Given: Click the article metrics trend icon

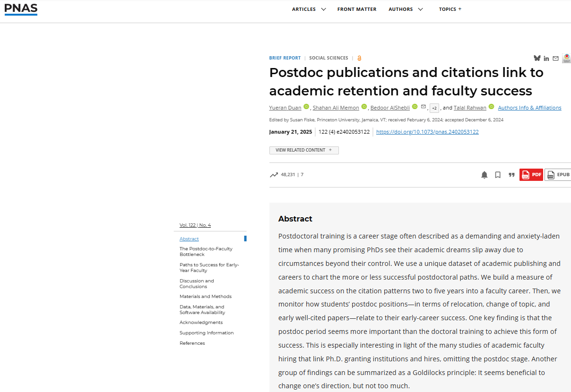Looking at the screenshot, I should point(274,175).
